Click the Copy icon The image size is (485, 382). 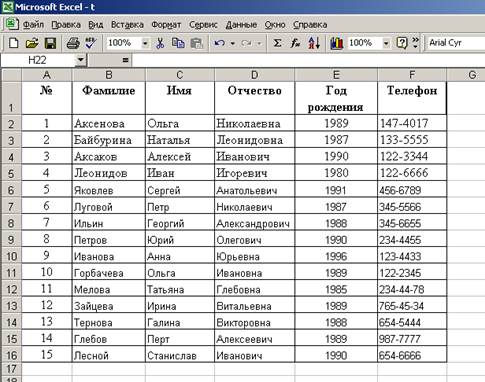point(178,43)
